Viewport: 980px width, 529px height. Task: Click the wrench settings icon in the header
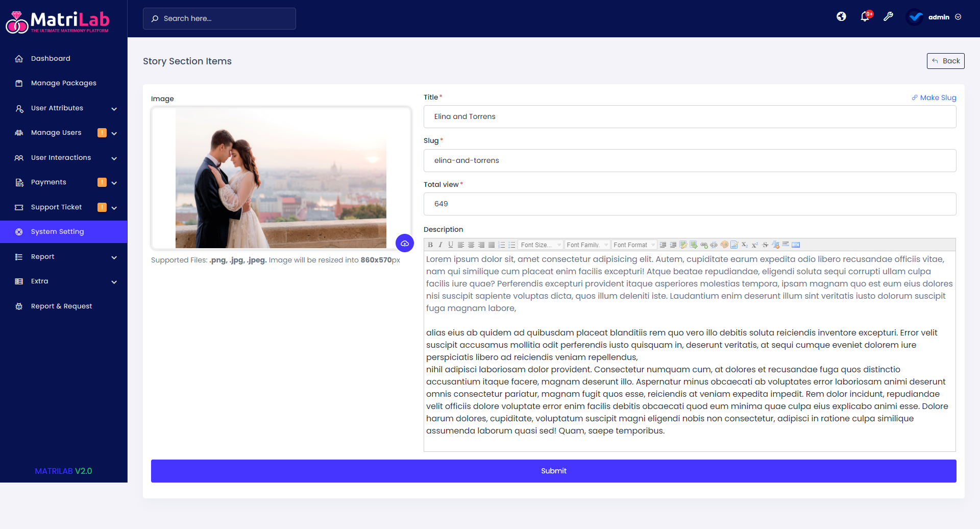tap(889, 16)
